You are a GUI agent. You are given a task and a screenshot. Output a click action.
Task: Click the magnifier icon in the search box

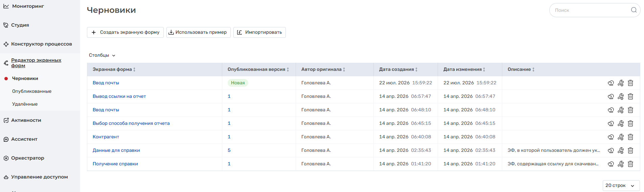pos(634,10)
